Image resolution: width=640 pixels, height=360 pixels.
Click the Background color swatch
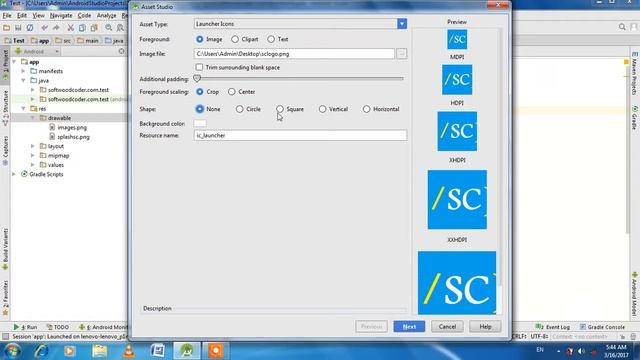(x=200, y=123)
